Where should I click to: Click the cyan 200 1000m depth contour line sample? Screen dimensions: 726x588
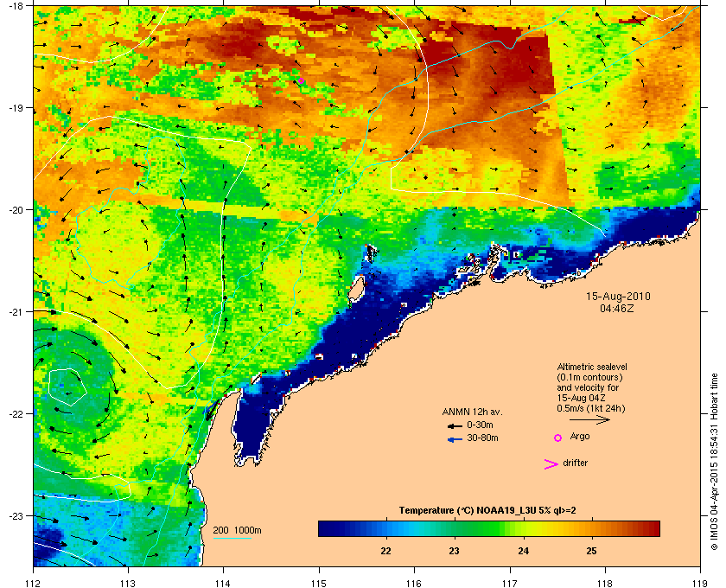pos(232,539)
